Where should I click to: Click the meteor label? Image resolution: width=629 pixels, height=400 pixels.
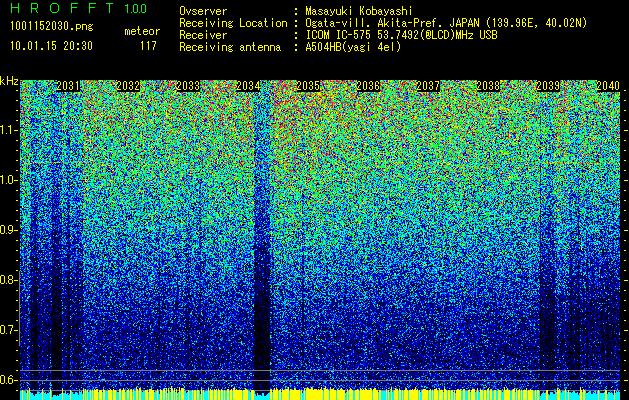tap(142, 31)
